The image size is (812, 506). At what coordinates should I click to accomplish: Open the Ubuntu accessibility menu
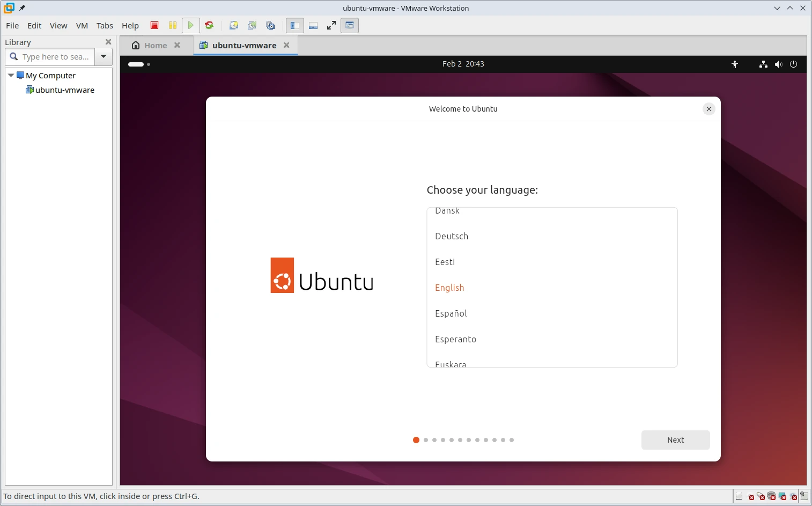(735, 64)
